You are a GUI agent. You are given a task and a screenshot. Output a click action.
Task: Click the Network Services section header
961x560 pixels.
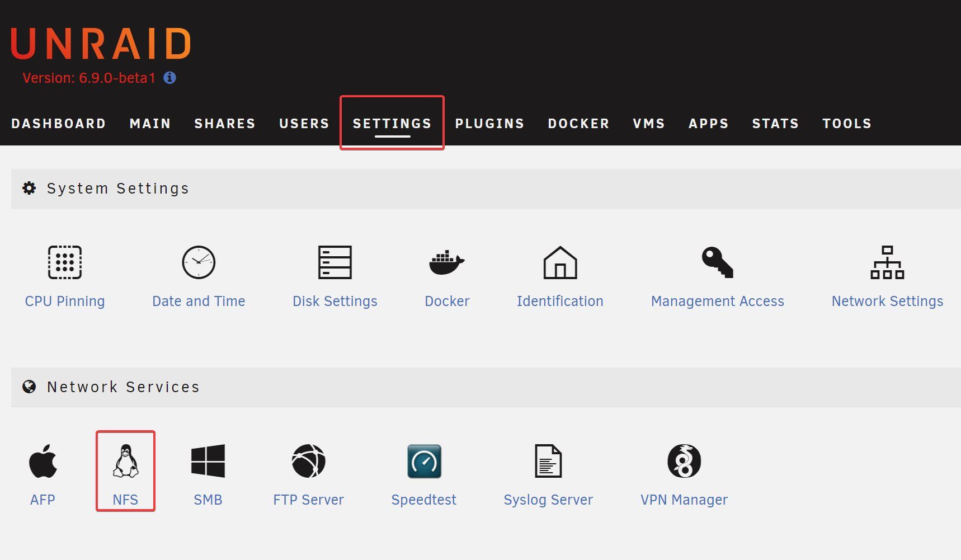tap(486, 387)
